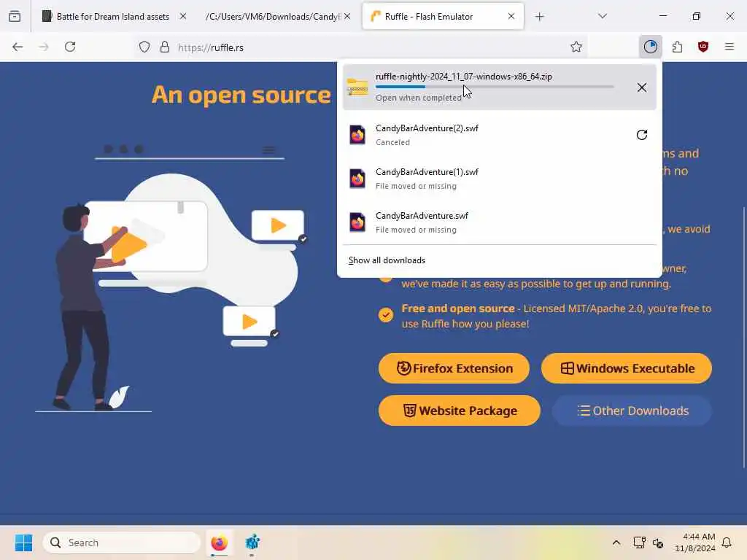Open the Firefox application menu
Image resolution: width=747 pixels, height=560 pixels.
729,47
